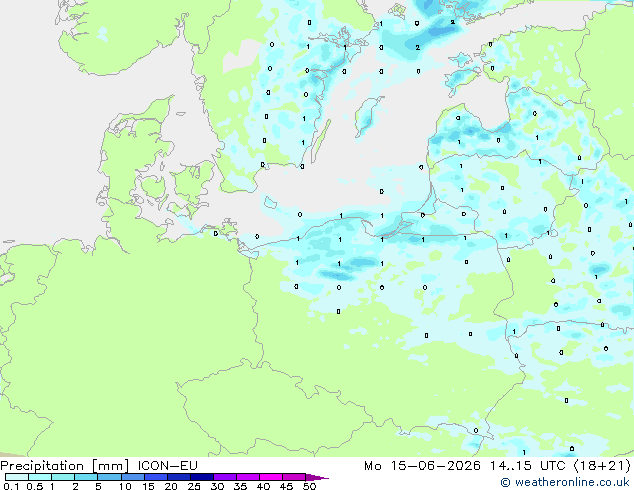Select the 25–30 mm navy legend swatch
This screenshot has height=490, width=634.
tap(202, 477)
